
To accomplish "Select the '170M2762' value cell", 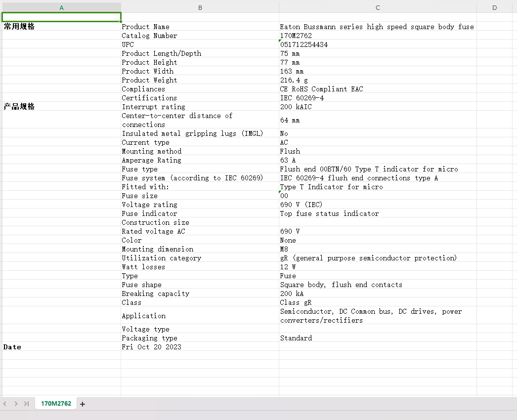I will 378,35.
